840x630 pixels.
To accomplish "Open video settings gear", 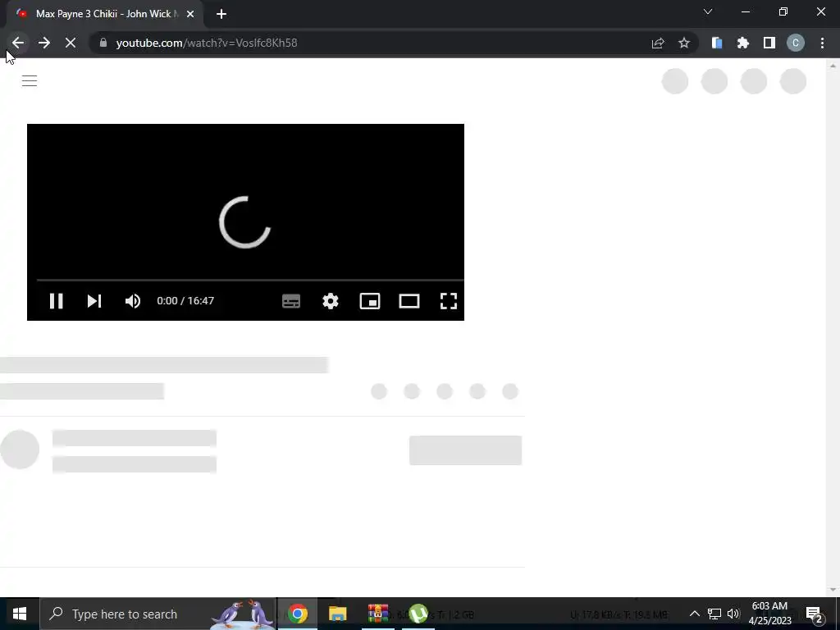I will (x=331, y=301).
